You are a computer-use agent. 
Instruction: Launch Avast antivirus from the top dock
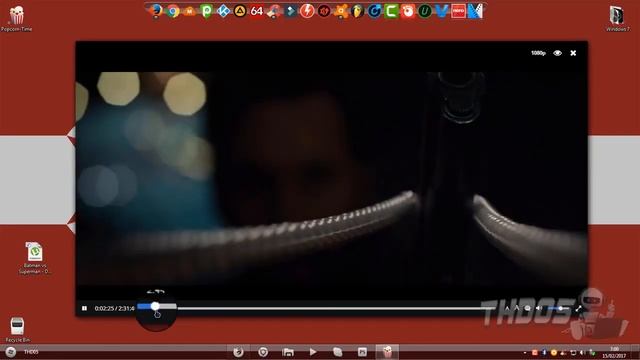pyautogui.click(x=340, y=11)
